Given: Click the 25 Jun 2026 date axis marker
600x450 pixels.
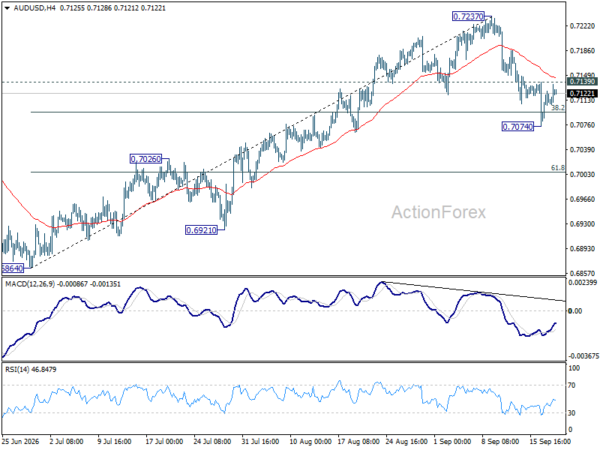Looking at the screenshot, I should (21, 442).
